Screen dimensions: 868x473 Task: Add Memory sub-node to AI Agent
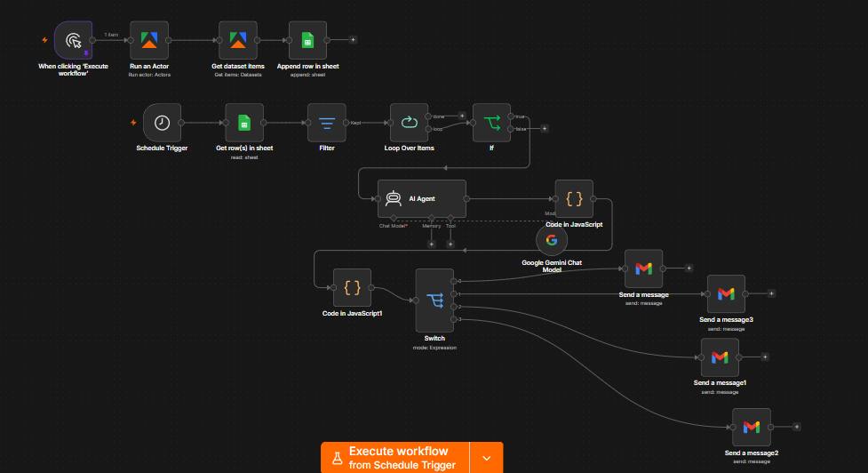tap(432, 244)
